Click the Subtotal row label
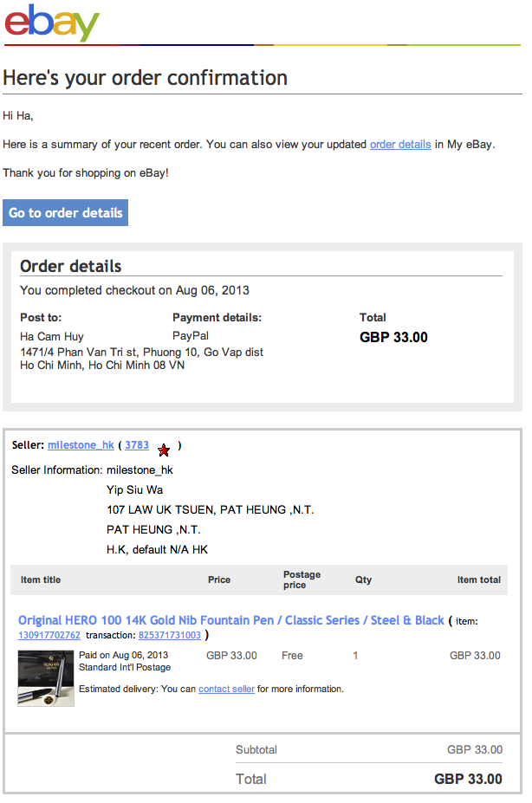Viewport: 532px width, 803px height. [256, 749]
